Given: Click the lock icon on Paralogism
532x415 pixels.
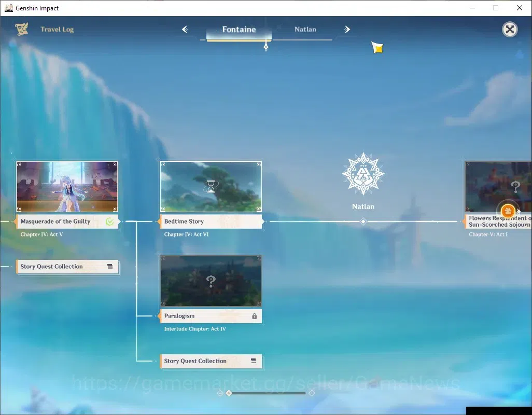Looking at the screenshot, I should [x=254, y=316].
